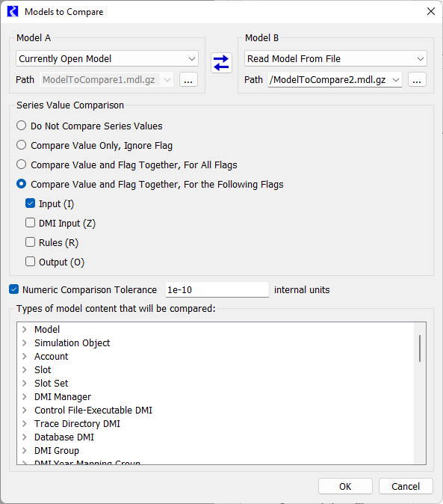Open Model B path history dropdown
443x504 pixels.
pos(396,80)
